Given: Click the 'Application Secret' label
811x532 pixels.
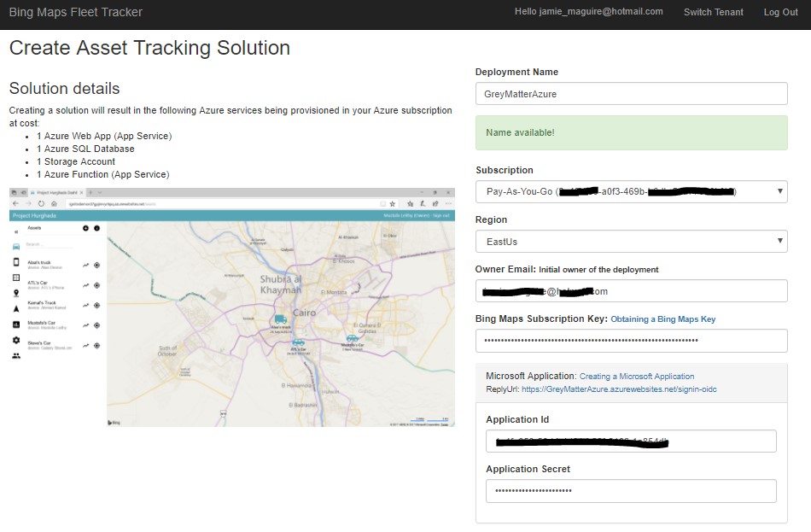Looking at the screenshot, I should click(x=528, y=469).
